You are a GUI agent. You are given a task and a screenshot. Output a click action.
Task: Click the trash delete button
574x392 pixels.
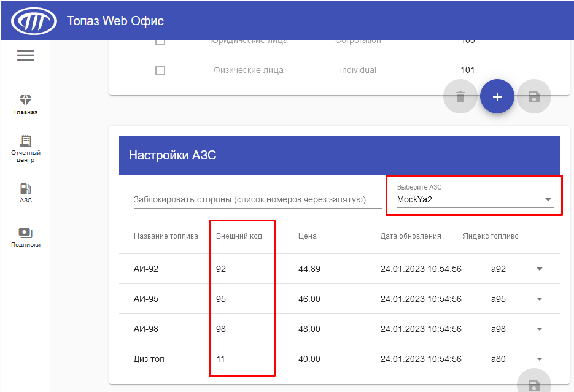click(460, 96)
